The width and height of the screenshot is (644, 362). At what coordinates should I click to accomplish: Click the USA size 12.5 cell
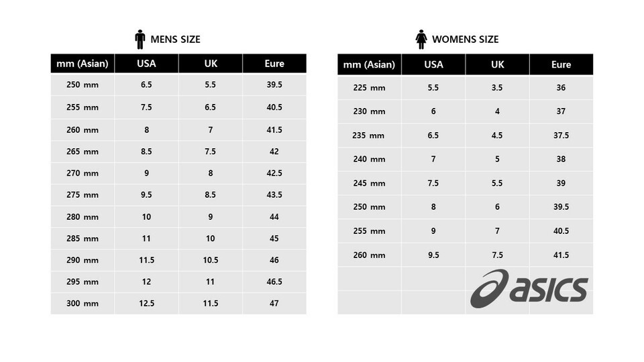point(146,303)
